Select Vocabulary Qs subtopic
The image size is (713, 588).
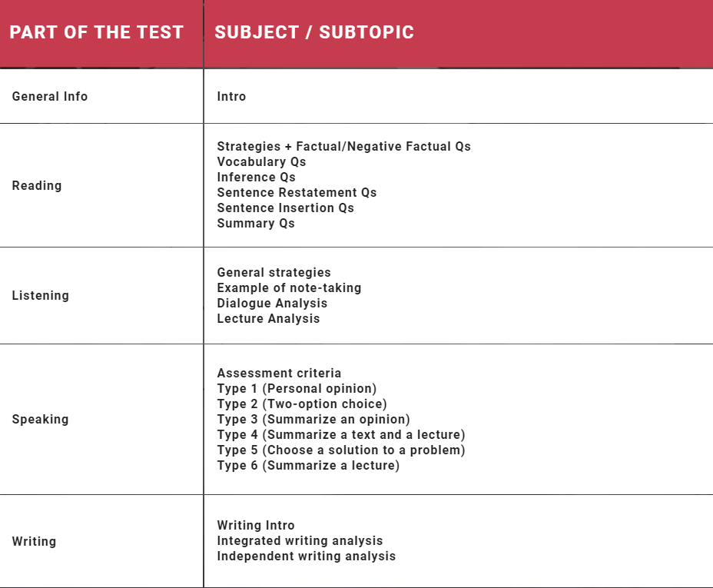[261, 161]
